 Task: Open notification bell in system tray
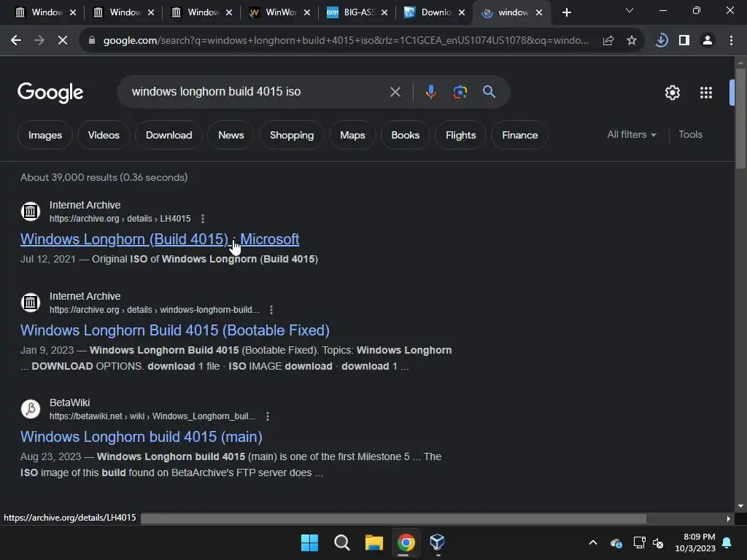click(727, 542)
